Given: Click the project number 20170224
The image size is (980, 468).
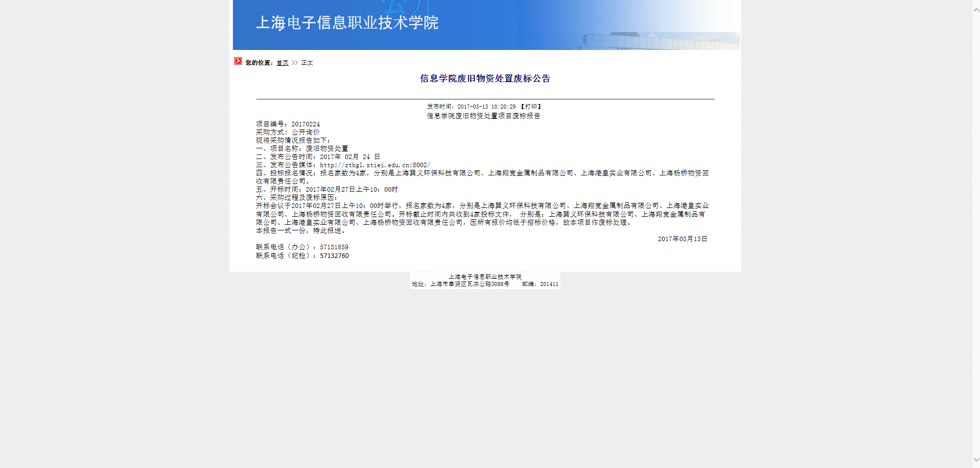Looking at the screenshot, I should pyautogui.click(x=306, y=124).
